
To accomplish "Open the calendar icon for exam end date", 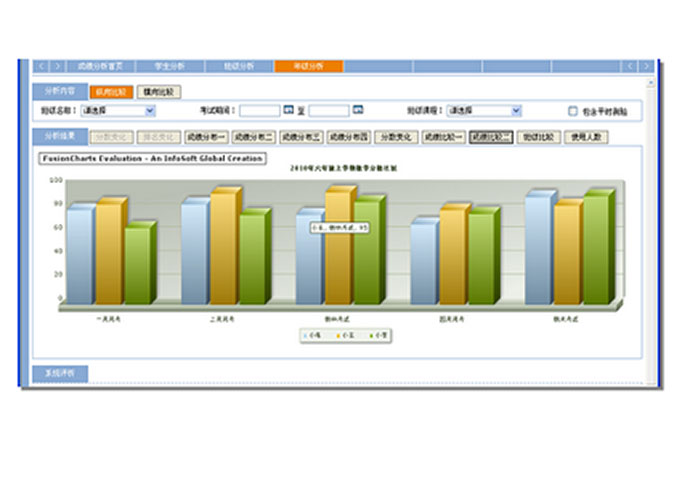I will point(358,110).
